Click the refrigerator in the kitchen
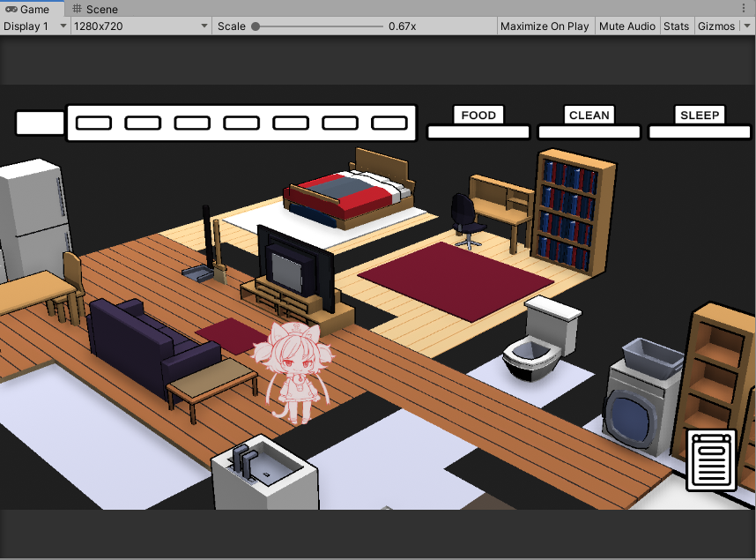 33,220
